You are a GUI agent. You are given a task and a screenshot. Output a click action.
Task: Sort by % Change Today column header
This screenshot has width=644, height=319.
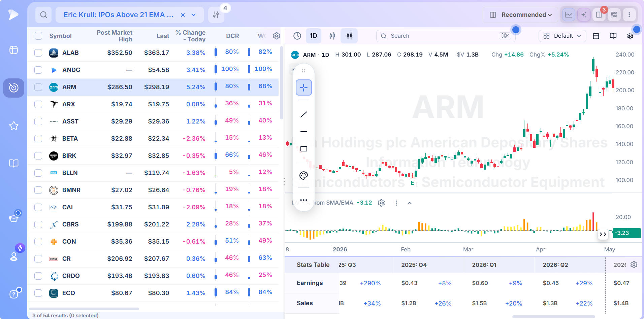[x=191, y=36]
